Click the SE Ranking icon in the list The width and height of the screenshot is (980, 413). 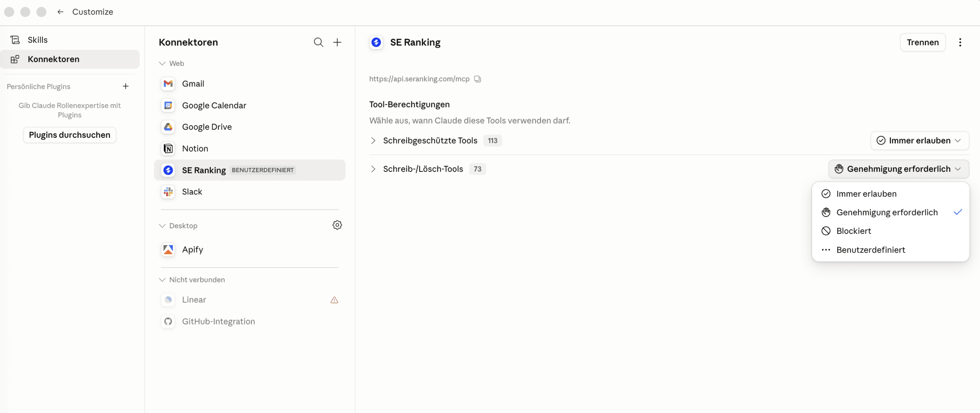168,170
